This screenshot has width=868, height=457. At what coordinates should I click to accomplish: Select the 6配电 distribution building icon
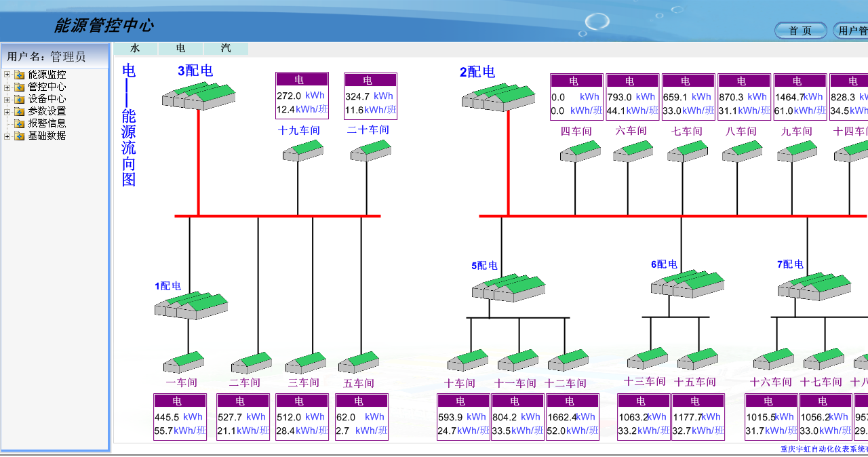[687, 283]
